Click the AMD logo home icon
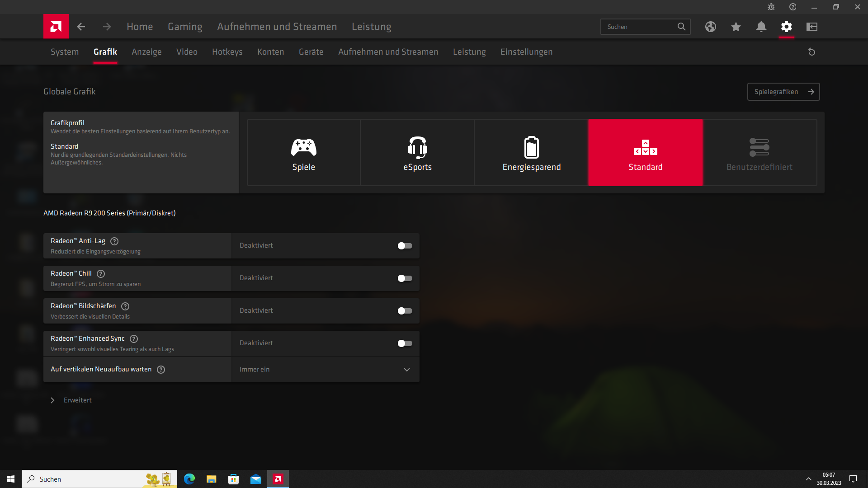This screenshot has height=488, width=868. [x=56, y=27]
